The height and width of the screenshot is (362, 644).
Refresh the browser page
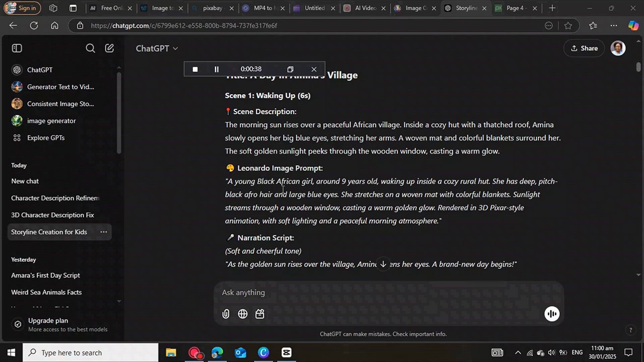point(34,25)
